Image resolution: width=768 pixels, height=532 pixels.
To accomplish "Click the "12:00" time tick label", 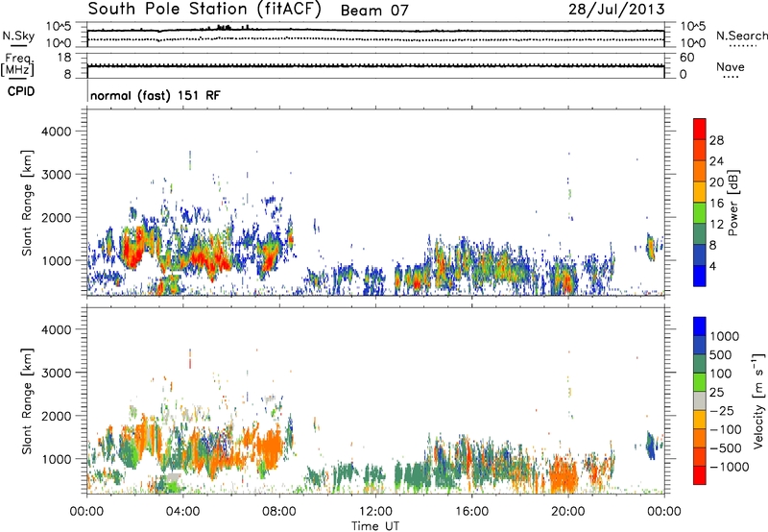I will (x=375, y=512).
